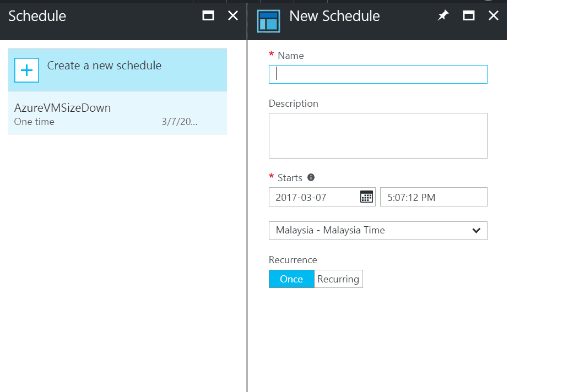Image resolution: width=563 pixels, height=392 pixels.
Task: Select the New Schedule blade header
Action: pyautogui.click(x=334, y=16)
